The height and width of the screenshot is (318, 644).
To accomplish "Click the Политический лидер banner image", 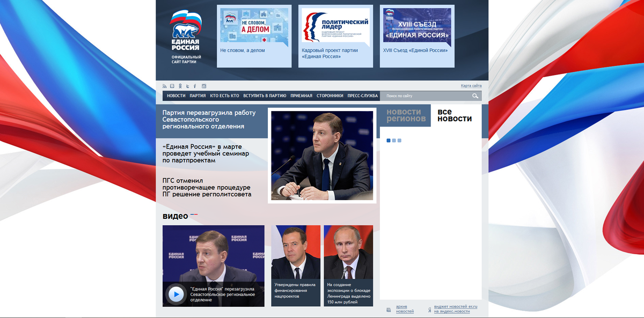I will (x=335, y=25).
